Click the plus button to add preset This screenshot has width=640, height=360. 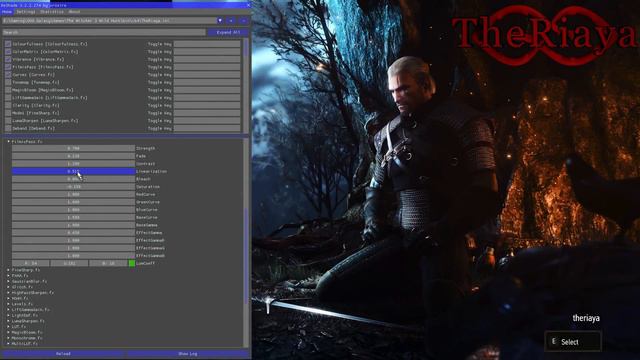coord(231,20)
